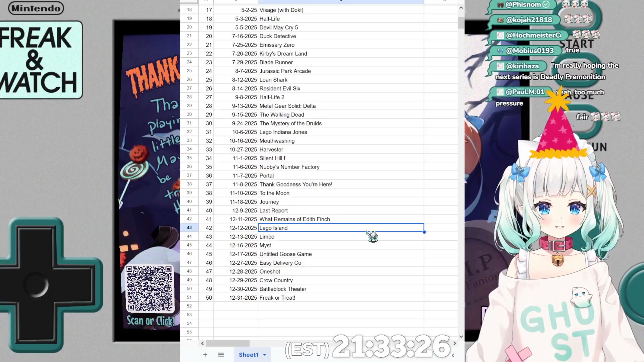Open the All Sheets list icon
Screen dimensions: 644x362
(x=221, y=355)
